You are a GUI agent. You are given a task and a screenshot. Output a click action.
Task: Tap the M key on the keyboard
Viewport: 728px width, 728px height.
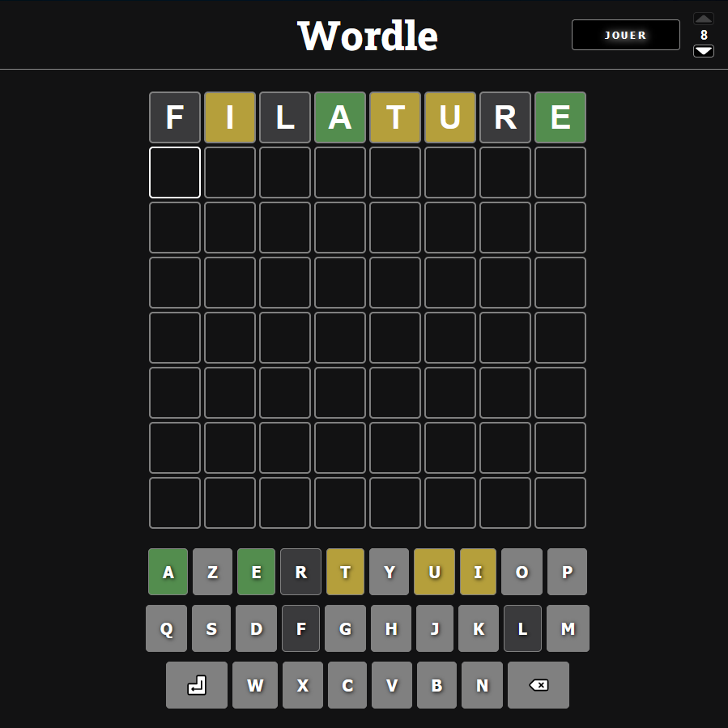(568, 628)
